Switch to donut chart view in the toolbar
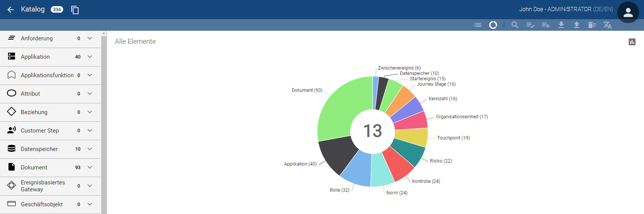 (493, 25)
